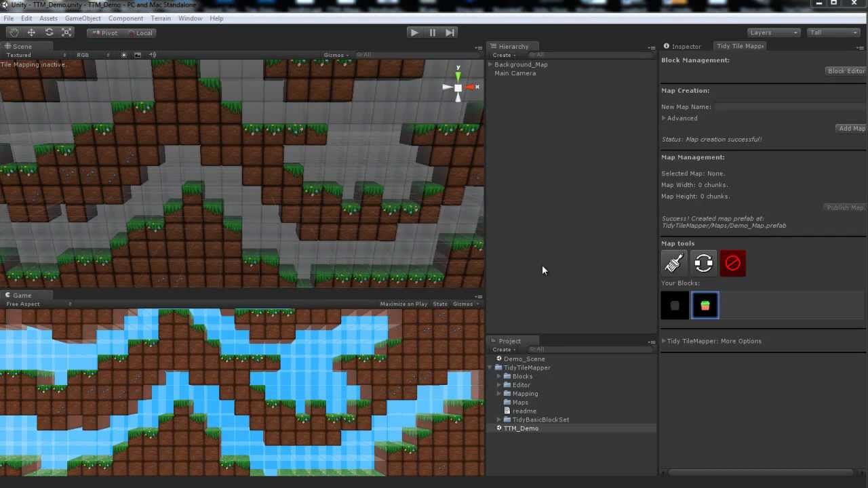Open the Scene view Gizmos dropdown
Screen dimensions: 868x488
pos(336,55)
